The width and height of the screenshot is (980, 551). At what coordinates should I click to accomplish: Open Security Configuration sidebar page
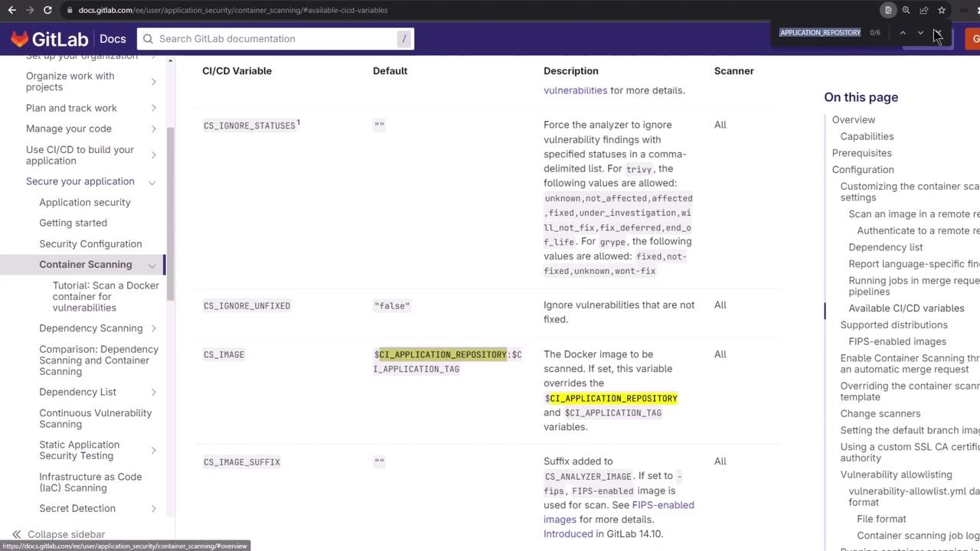point(90,243)
